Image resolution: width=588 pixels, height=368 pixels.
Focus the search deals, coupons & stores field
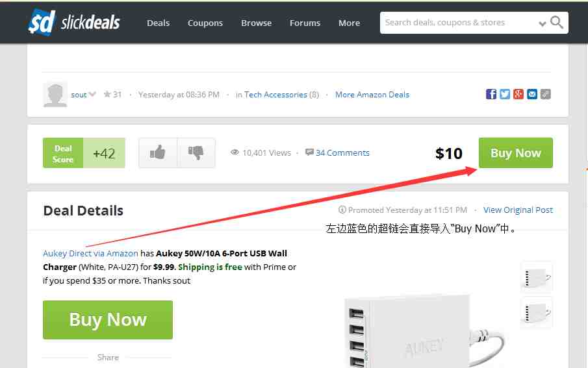[459, 23]
